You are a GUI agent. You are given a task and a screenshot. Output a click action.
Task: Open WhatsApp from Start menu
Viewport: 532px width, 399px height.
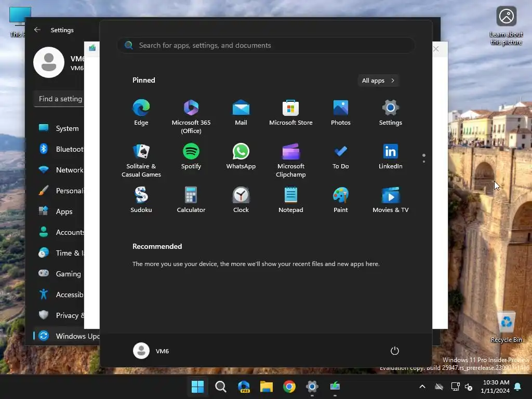[x=241, y=156]
